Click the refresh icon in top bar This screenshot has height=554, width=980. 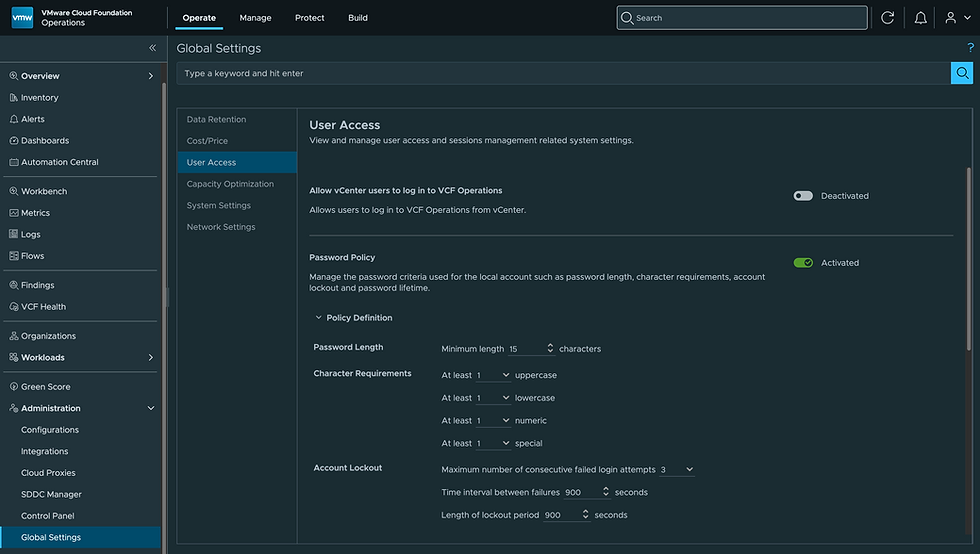click(x=888, y=18)
